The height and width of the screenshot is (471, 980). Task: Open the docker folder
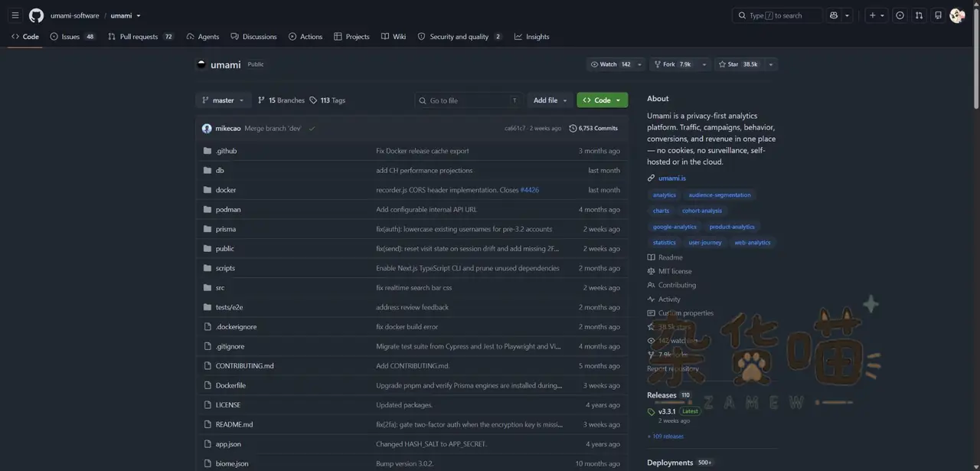click(x=226, y=190)
